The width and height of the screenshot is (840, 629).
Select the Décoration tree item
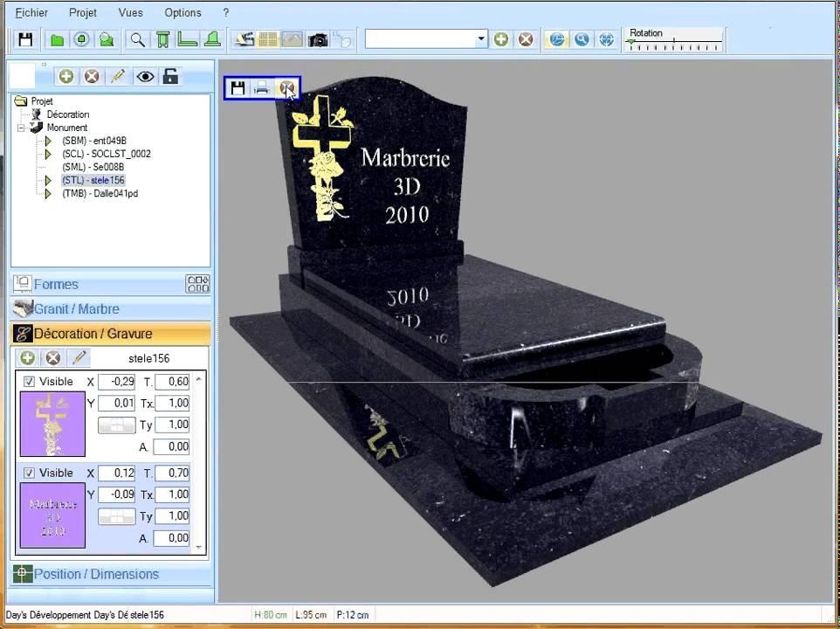click(68, 114)
